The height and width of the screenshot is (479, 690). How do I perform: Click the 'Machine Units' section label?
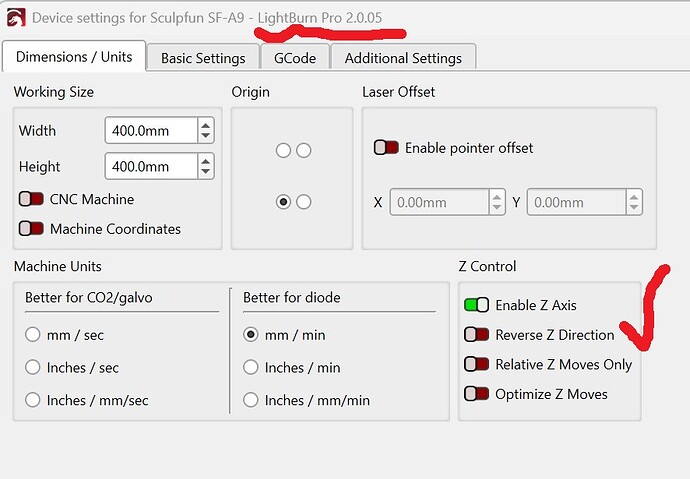(x=58, y=266)
